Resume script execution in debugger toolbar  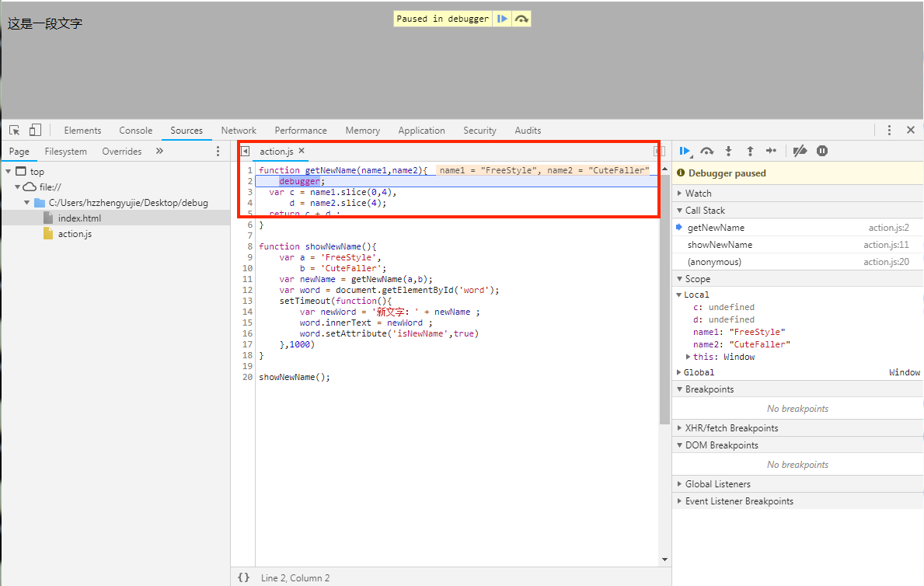point(685,151)
